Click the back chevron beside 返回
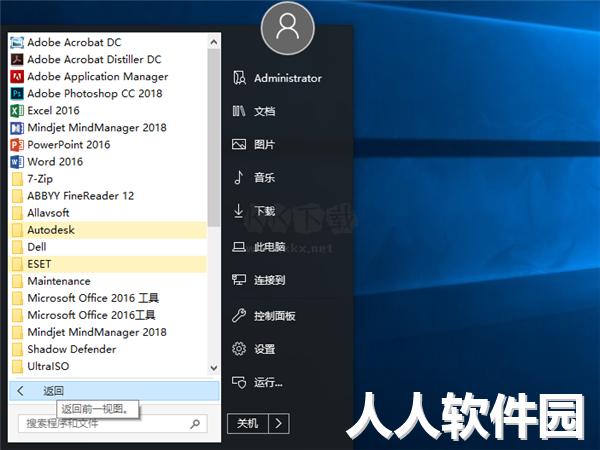This screenshot has width=600, height=450. 20,391
